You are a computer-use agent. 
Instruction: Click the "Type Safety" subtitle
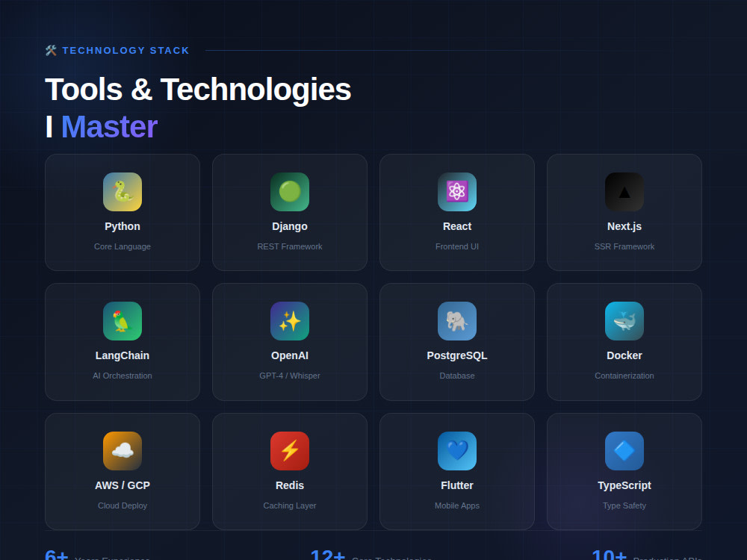coord(624,505)
